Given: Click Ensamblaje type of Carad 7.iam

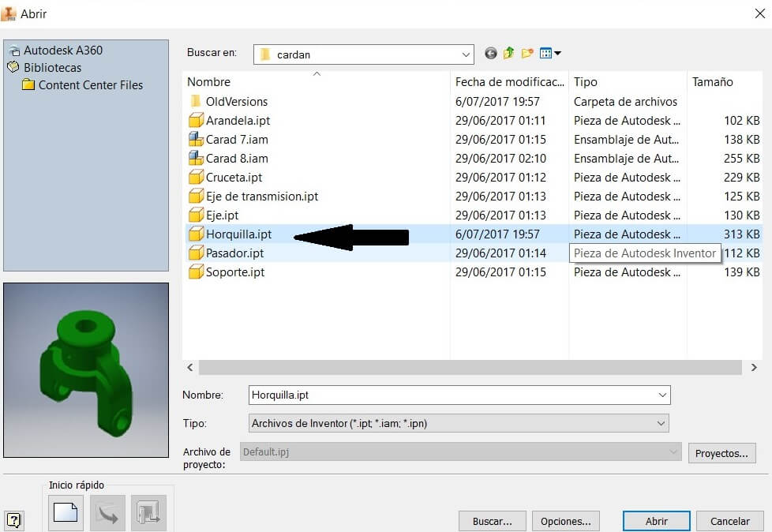Looking at the screenshot, I should (x=626, y=140).
